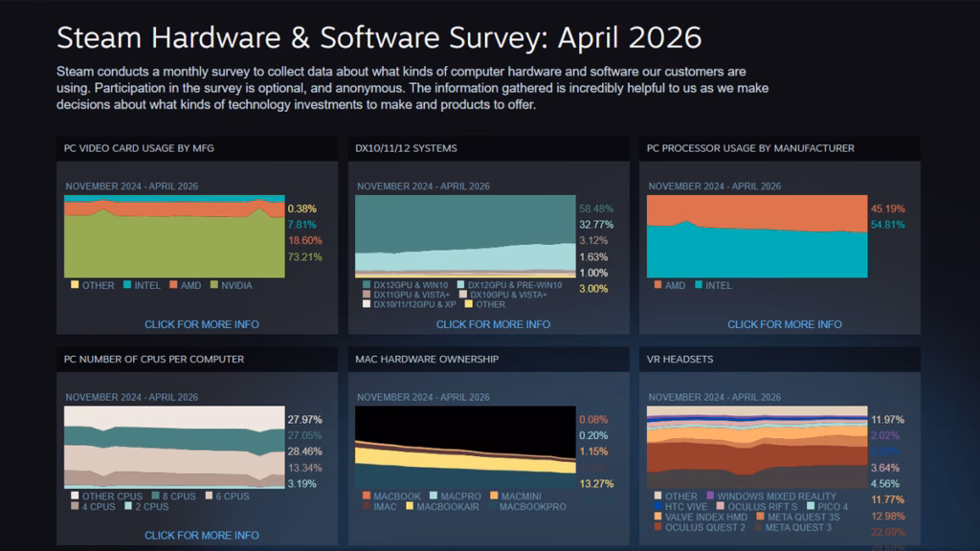Click the AMD legend swatch in processor panel
The height and width of the screenshot is (551, 980).
coord(657,285)
